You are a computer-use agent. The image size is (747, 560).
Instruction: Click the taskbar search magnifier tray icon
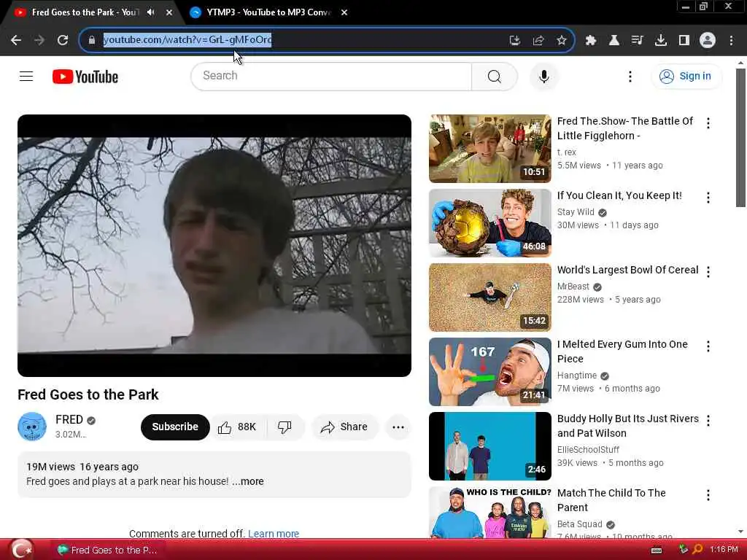click(697, 550)
